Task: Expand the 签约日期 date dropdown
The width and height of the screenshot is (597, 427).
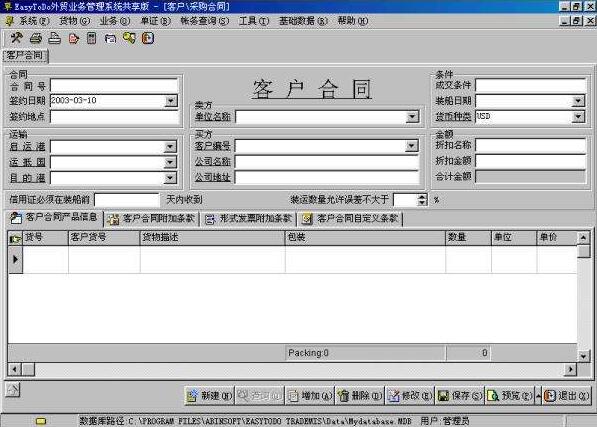Action: pyautogui.click(x=171, y=101)
